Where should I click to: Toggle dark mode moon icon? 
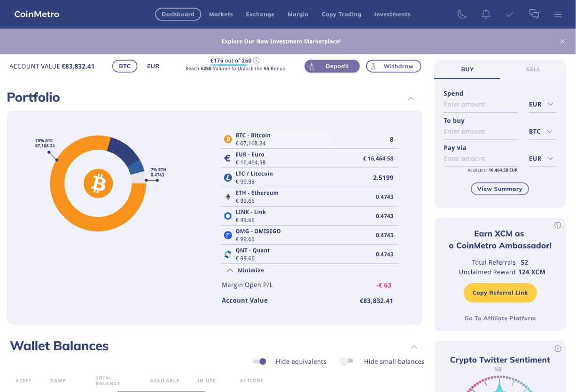pyautogui.click(x=462, y=15)
